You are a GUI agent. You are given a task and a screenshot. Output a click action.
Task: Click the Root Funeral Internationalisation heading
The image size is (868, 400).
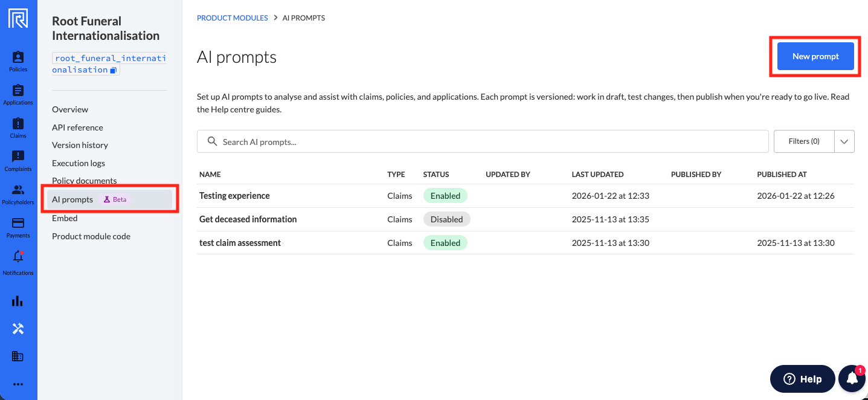(106, 28)
